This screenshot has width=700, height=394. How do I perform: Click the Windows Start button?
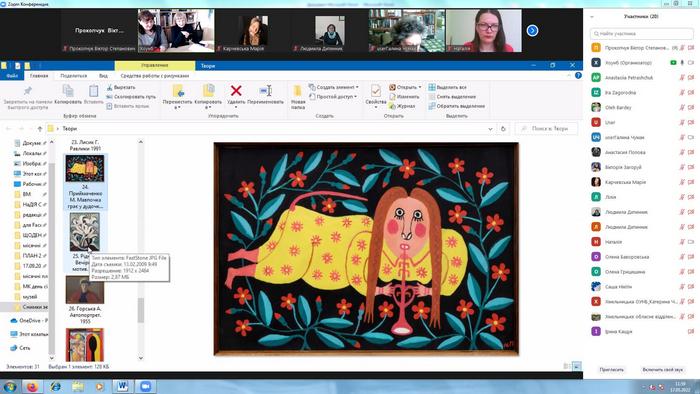(9, 386)
